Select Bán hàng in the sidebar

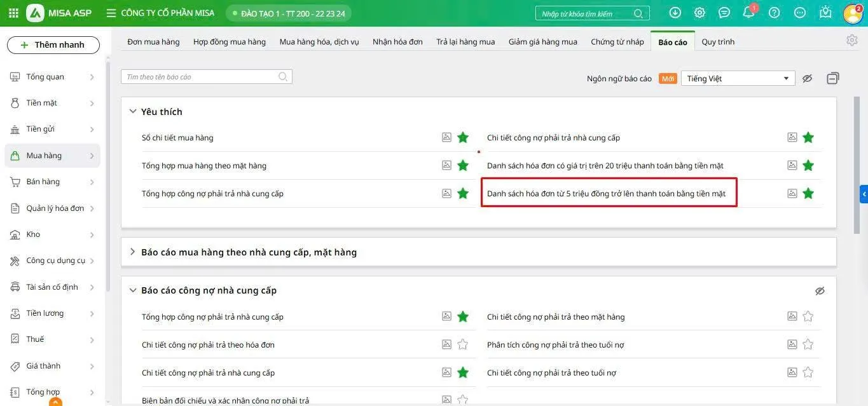tap(43, 182)
